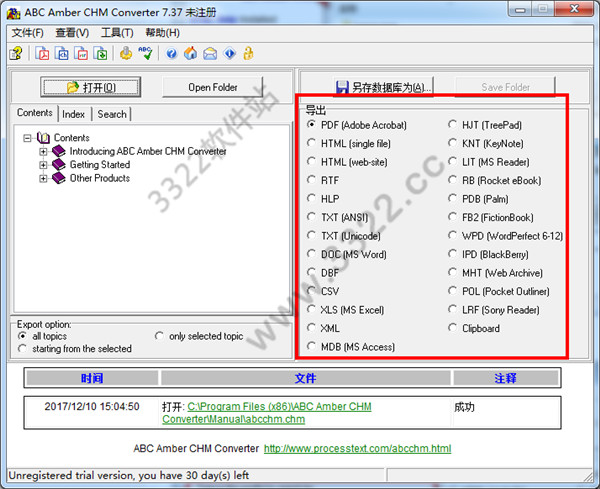Switch to the Index tab
The height and width of the screenshot is (489, 600).
pyautogui.click(x=73, y=114)
